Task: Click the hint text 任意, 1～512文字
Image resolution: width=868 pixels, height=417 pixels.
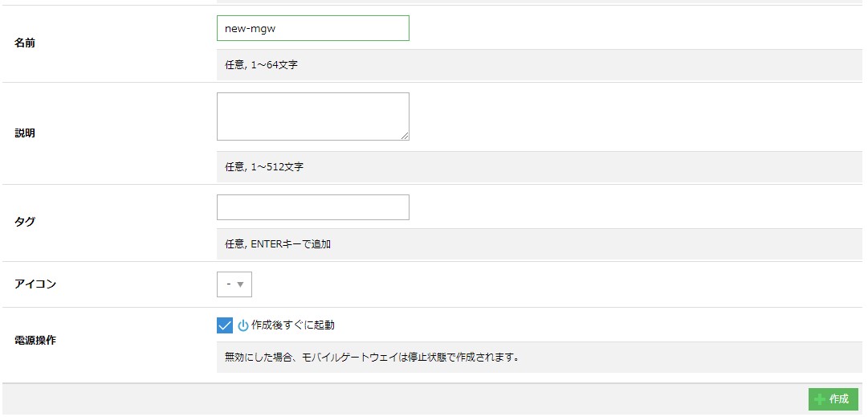Action: pyautogui.click(x=264, y=167)
